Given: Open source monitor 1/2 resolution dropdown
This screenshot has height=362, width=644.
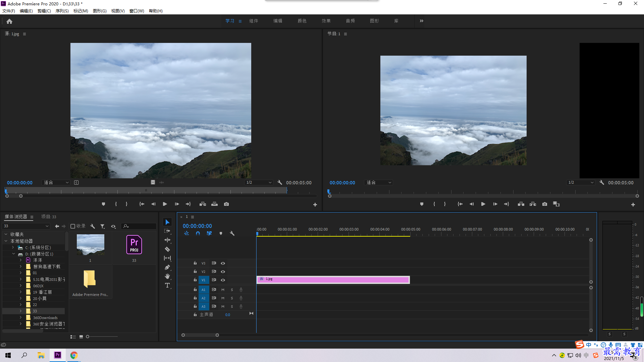Looking at the screenshot, I should pos(259,183).
